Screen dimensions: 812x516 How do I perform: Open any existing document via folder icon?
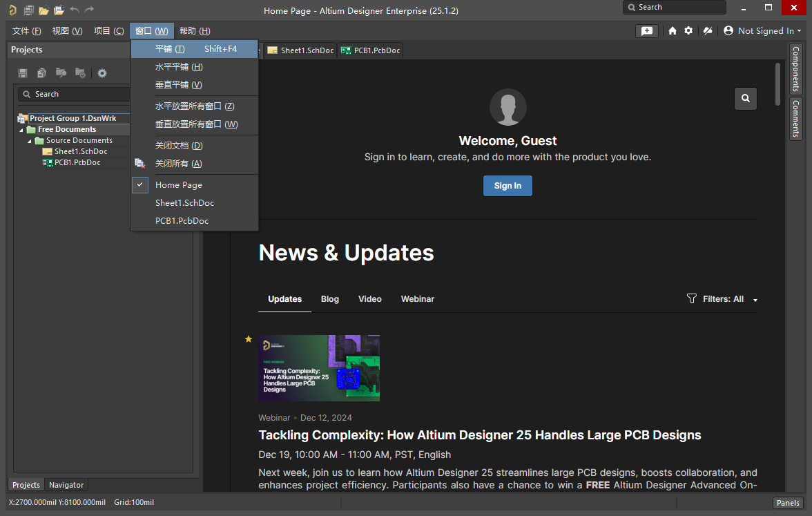pos(44,10)
